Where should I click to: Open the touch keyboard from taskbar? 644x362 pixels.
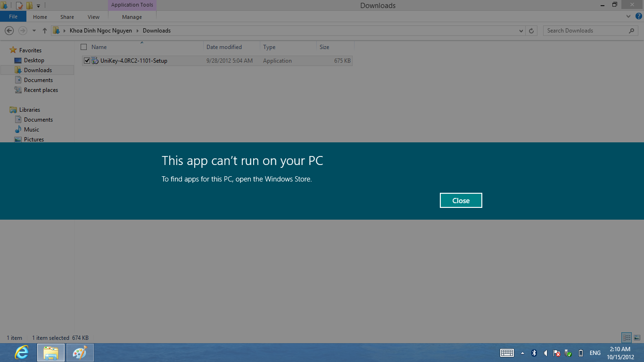tap(507, 353)
